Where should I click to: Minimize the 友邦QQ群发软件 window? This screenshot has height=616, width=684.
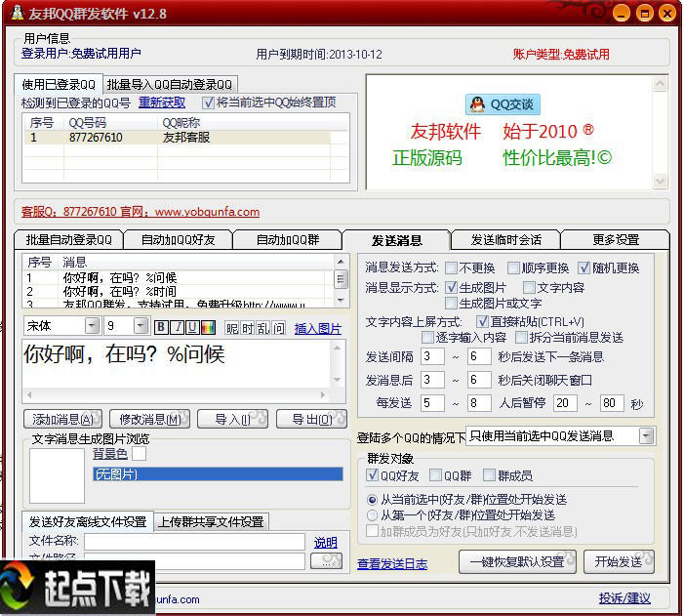622,14
